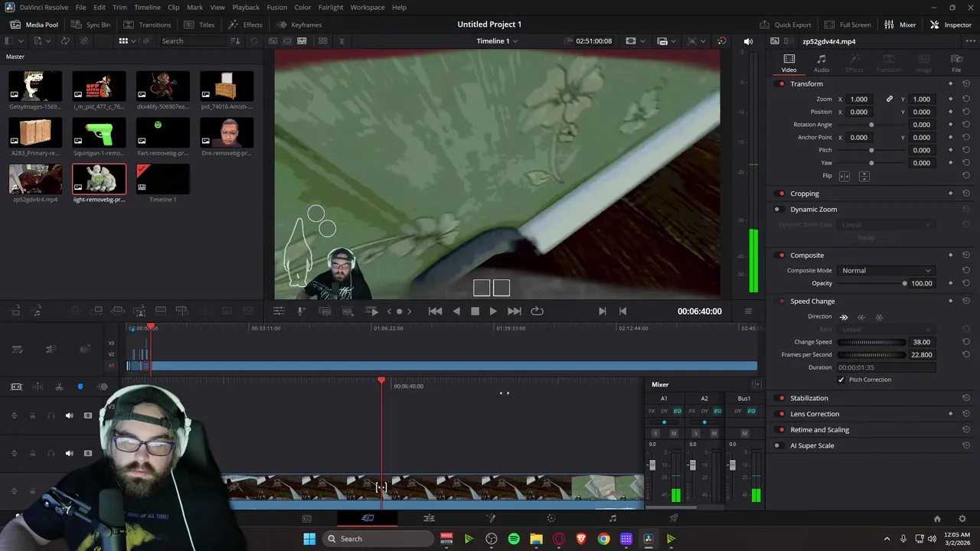This screenshot has height=551, width=980.
Task: Expand the Retime and Scaling section
Action: (x=819, y=429)
